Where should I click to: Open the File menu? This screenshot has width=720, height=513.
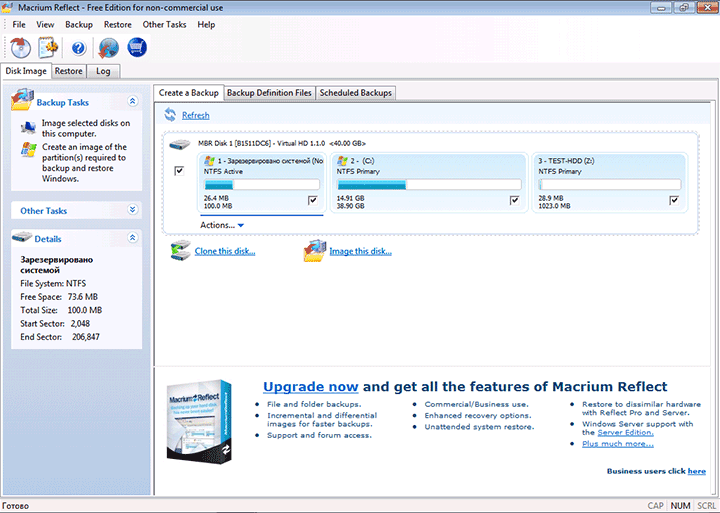(x=19, y=25)
